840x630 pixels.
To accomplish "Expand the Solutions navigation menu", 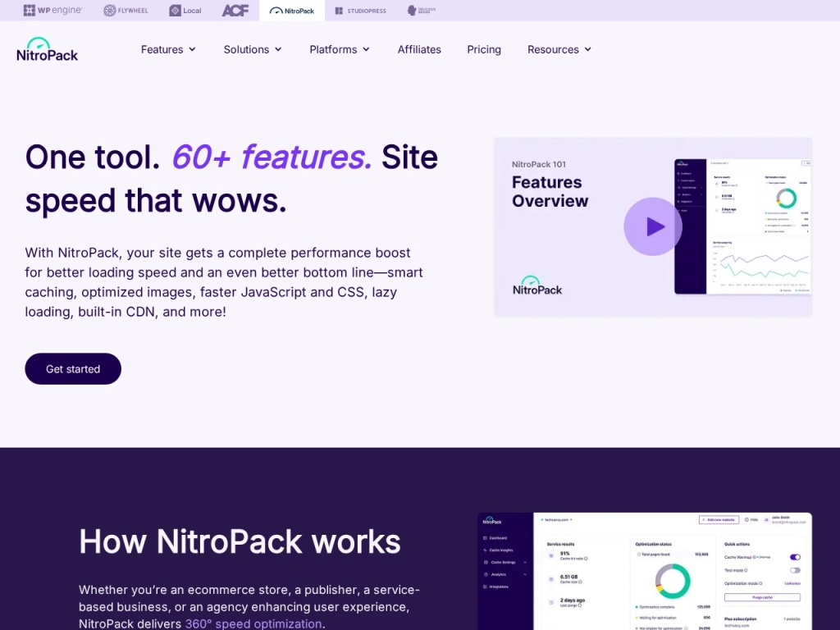I will 253,49.
